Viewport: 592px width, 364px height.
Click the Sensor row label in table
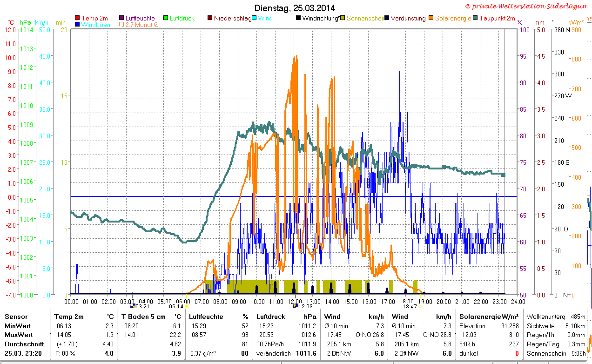pos(16,317)
